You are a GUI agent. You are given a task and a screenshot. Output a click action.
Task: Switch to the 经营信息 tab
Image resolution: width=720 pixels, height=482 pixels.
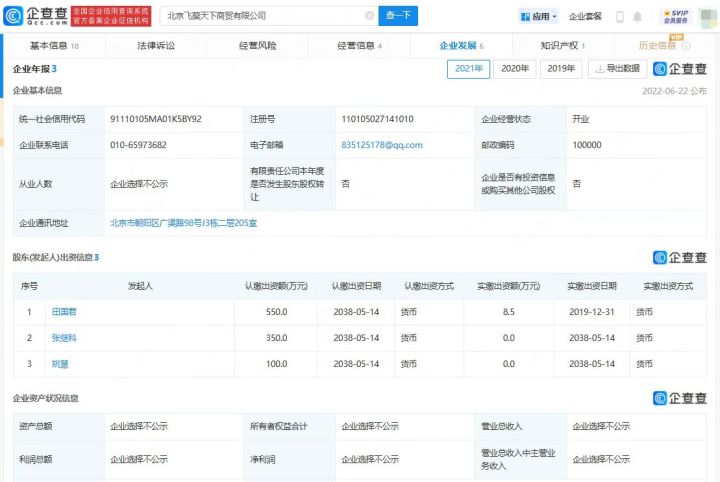360,45
